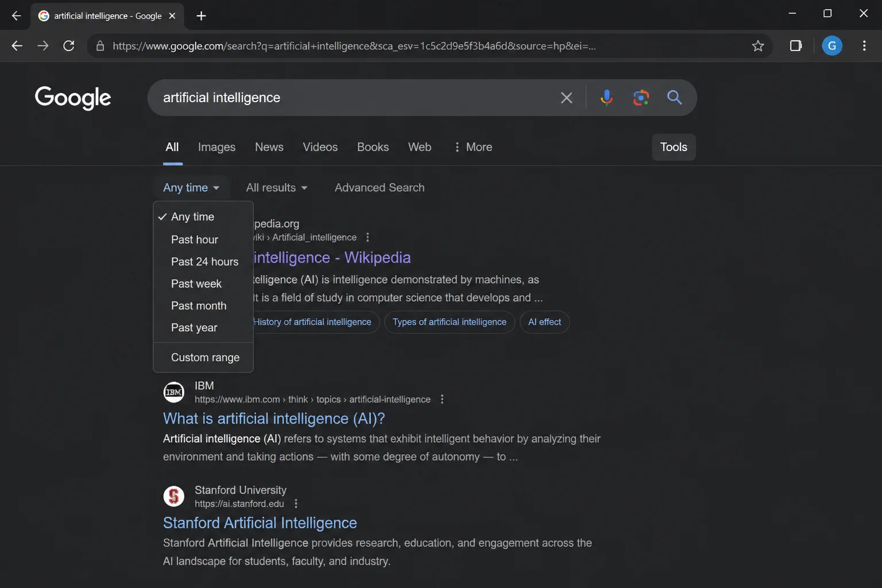Collapse the Any time dropdown
882x588 pixels.
pos(191,188)
